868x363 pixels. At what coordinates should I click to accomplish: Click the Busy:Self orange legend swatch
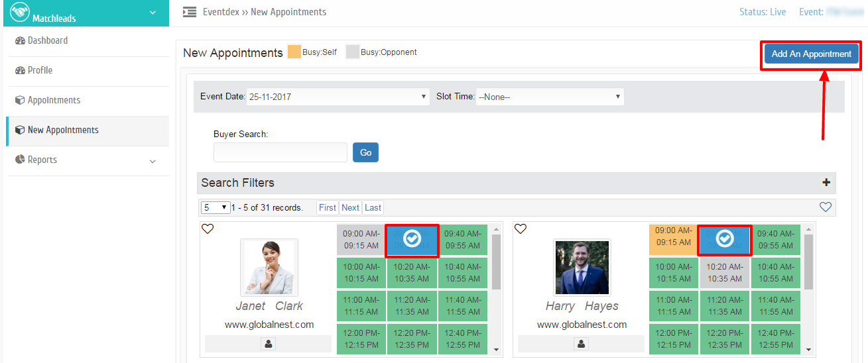click(294, 52)
